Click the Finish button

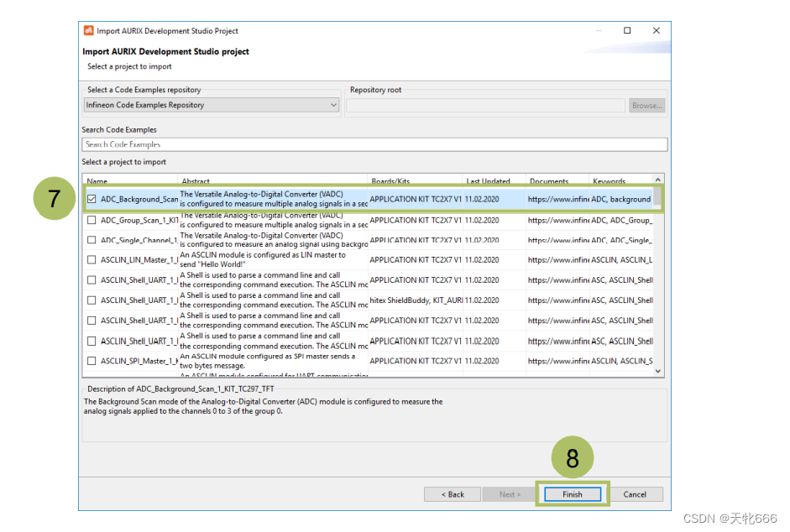573,494
